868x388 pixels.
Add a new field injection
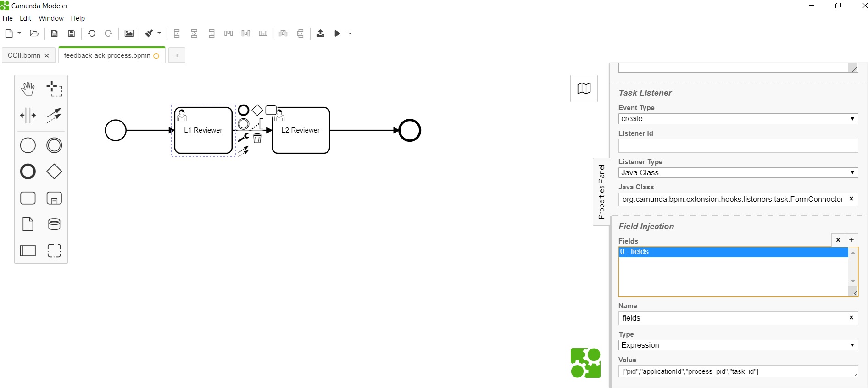(x=851, y=240)
